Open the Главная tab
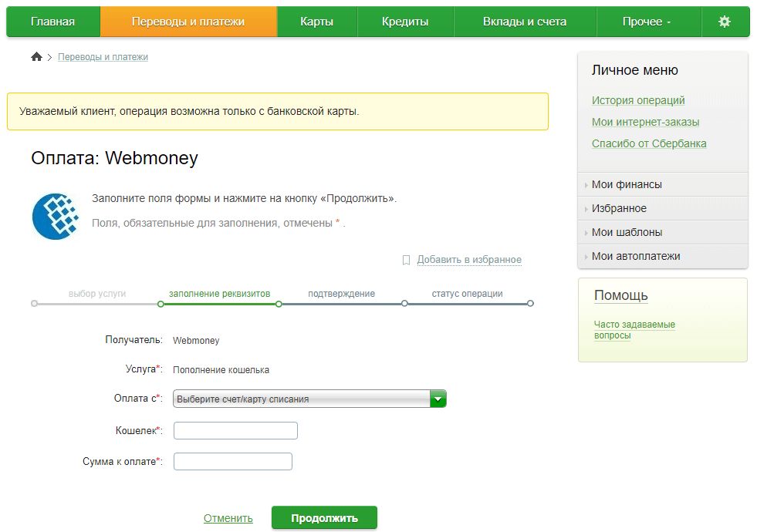757x532 pixels. (52, 22)
